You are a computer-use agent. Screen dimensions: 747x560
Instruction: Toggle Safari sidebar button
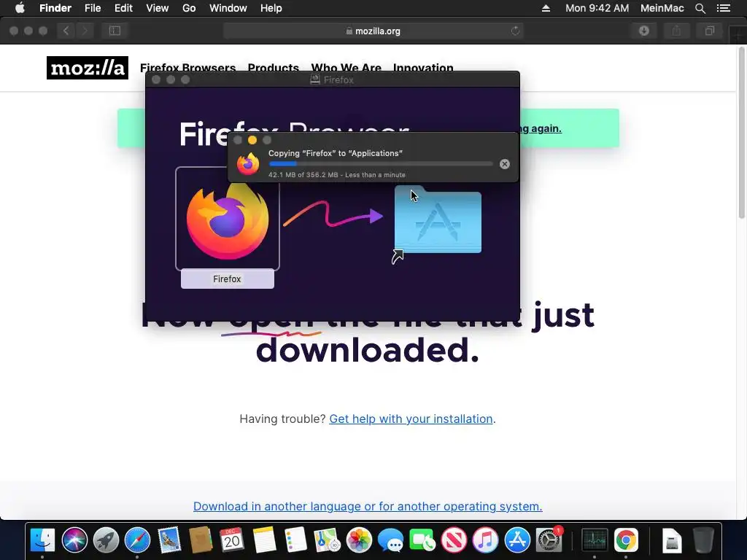pos(115,31)
